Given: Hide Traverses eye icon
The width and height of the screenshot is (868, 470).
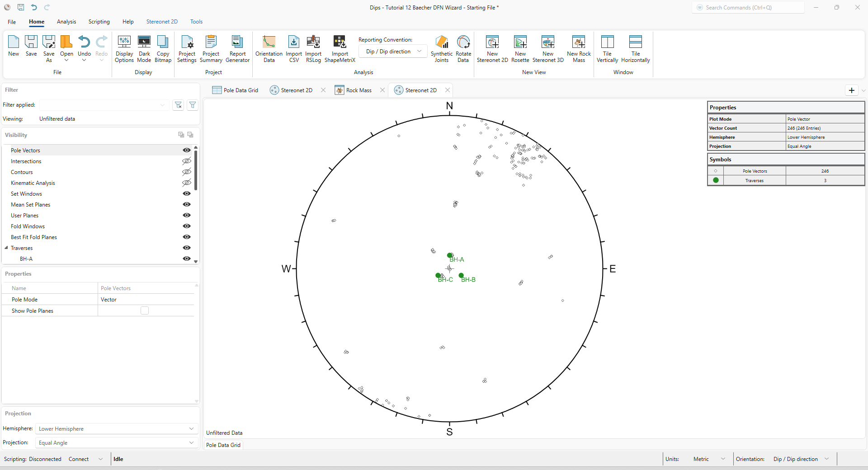Looking at the screenshot, I should click(x=186, y=248).
